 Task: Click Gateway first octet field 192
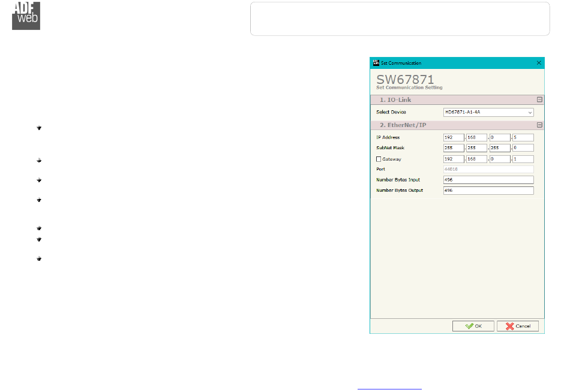click(454, 159)
